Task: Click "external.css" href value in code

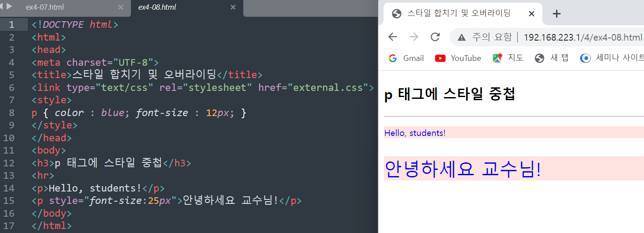Action: coord(328,87)
